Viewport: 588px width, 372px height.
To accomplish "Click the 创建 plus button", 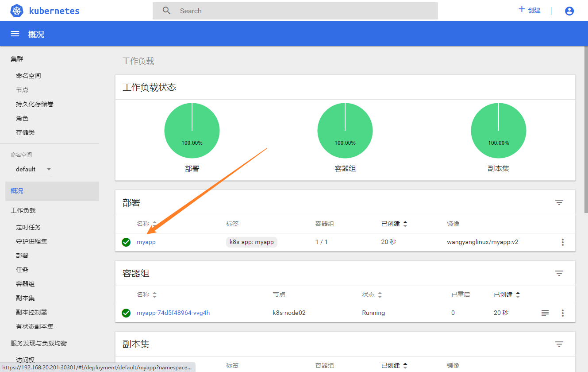I will (529, 10).
